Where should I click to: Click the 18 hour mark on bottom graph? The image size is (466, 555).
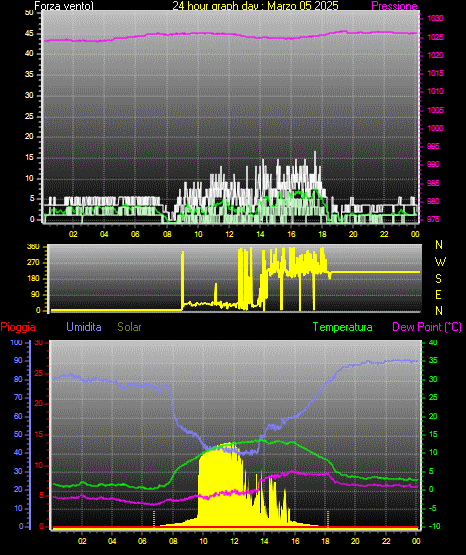click(325, 541)
